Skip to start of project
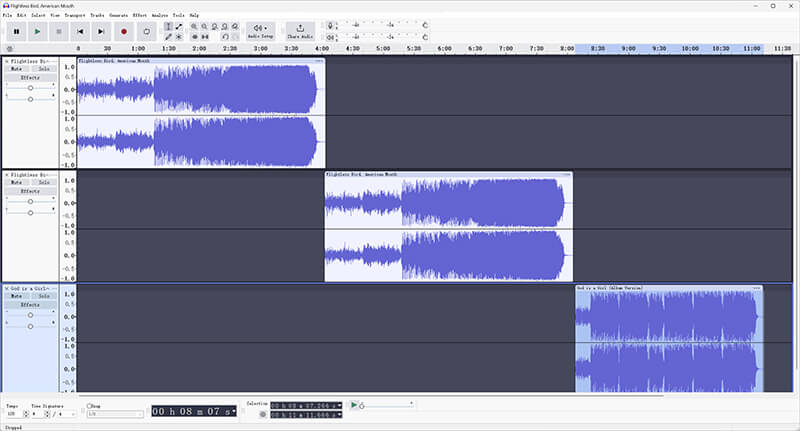The width and height of the screenshot is (800, 431). 80,32
